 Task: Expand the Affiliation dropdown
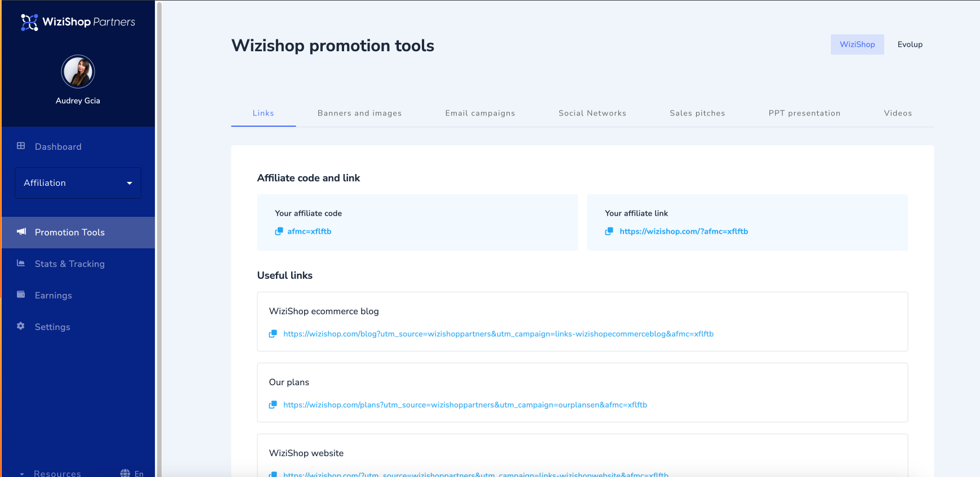coord(78,183)
